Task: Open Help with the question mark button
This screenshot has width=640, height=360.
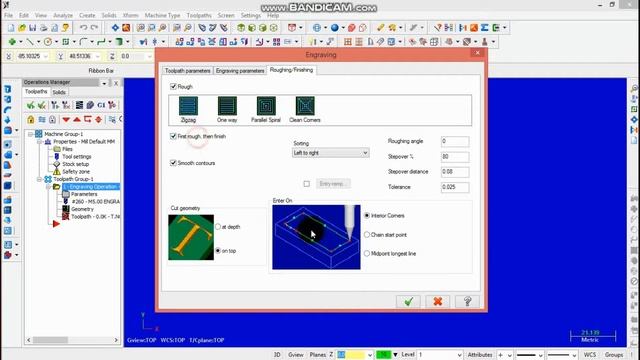Action: pyautogui.click(x=467, y=302)
